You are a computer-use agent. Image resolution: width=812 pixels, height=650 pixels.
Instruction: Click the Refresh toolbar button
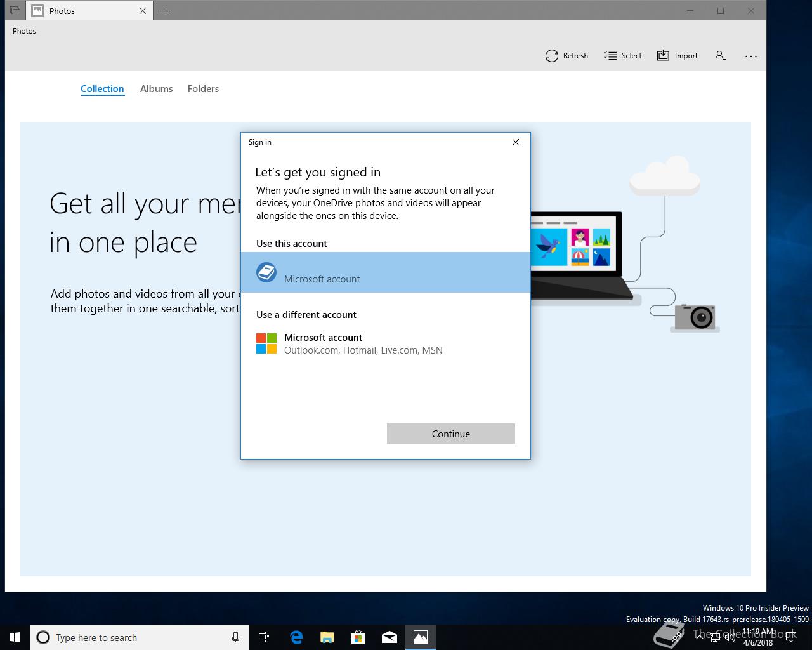[x=566, y=56]
